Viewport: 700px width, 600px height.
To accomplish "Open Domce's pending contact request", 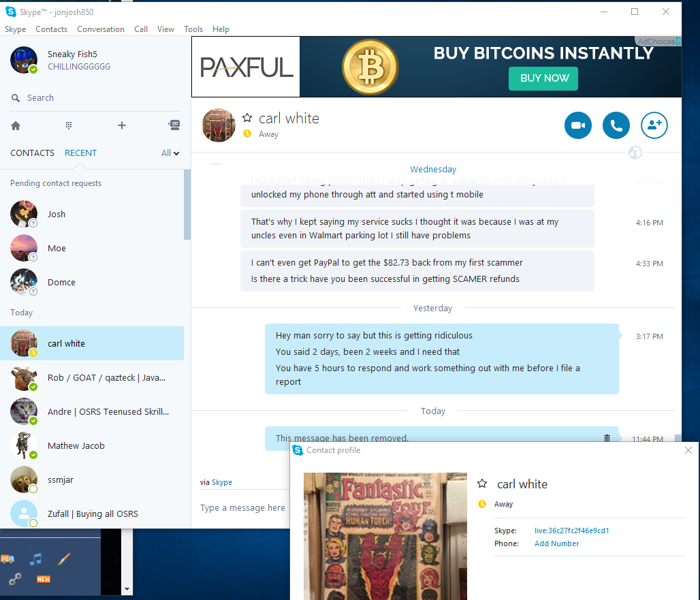I will pos(92,282).
